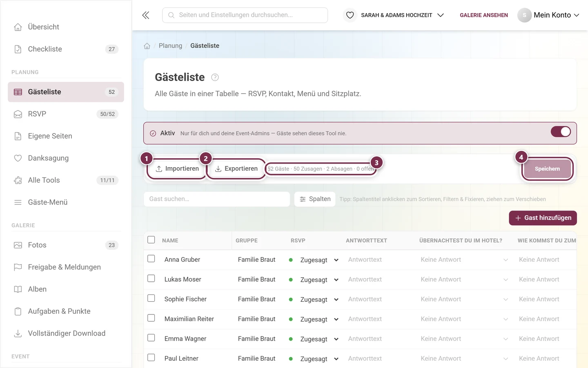Select the checkbox for Maximilian Reiter

[x=151, y=318]
